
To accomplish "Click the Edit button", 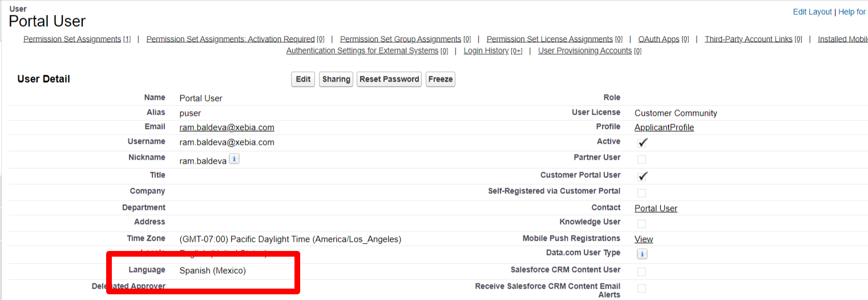I will [303, 79].
